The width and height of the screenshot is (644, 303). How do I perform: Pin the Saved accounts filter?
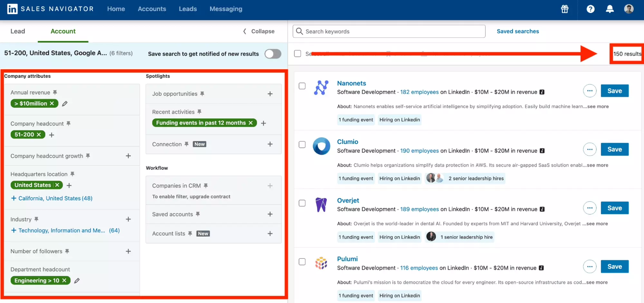click(197, 214)
